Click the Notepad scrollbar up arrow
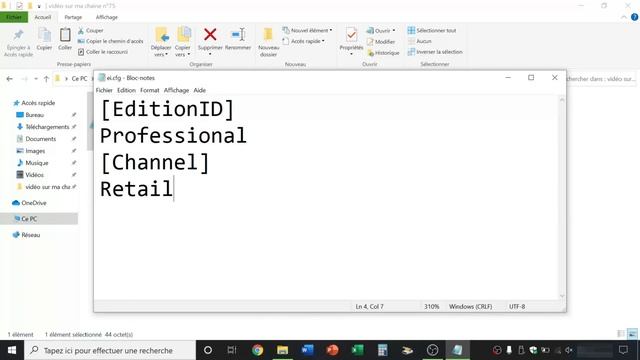640x360 pixels. pos(562,100)
